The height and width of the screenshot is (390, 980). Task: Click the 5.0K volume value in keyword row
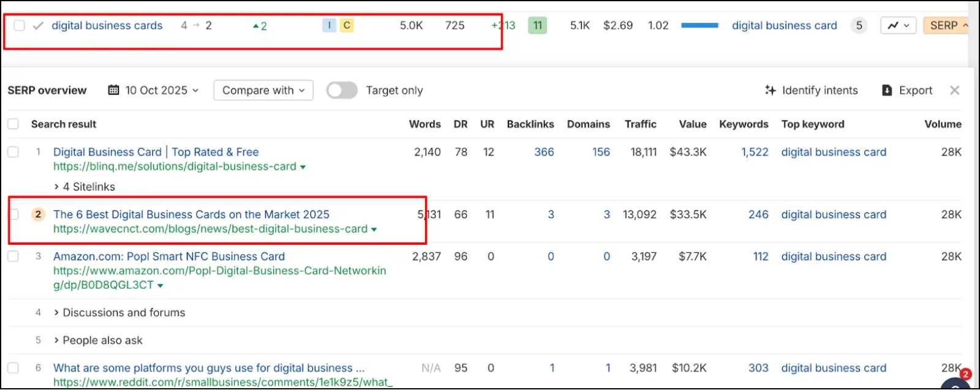(x=412, y=26)
